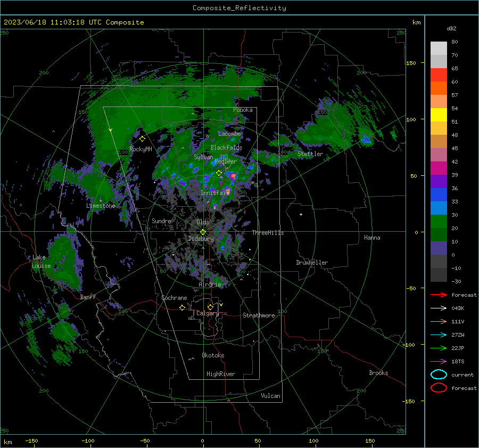Viewport: 479px width, 448px height.
Task: Click the Lacombe town label
Action: tap(229, 134)
